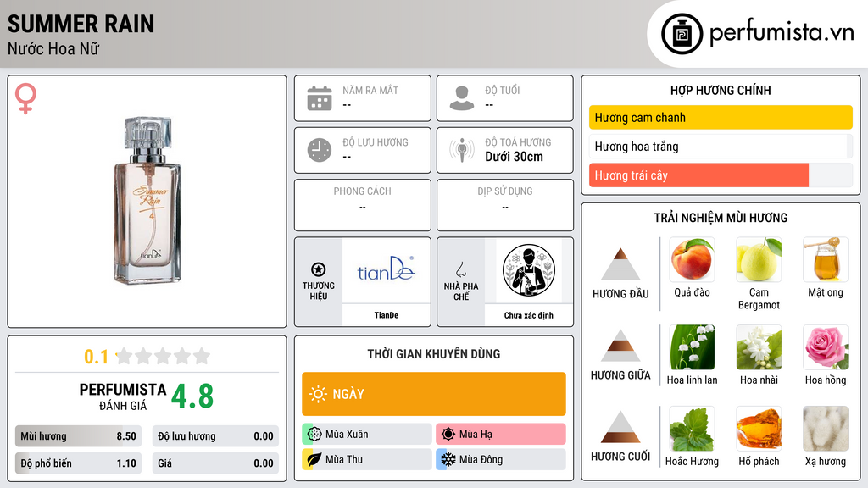
Task: Click the Thời gian khuyên dùng heading
Action: pyautogui.click(x=433, y=353)
